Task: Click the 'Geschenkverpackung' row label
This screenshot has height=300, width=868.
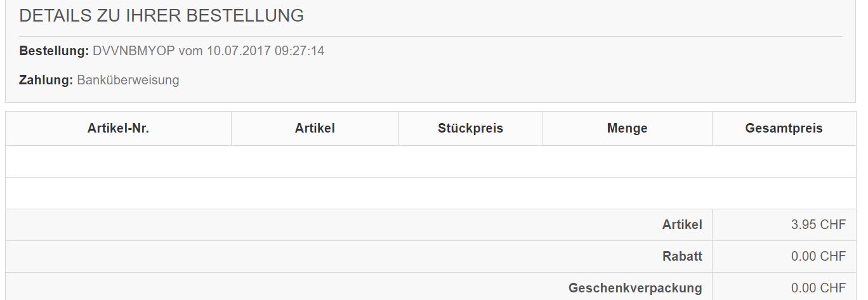Action: tap(635, 288)
